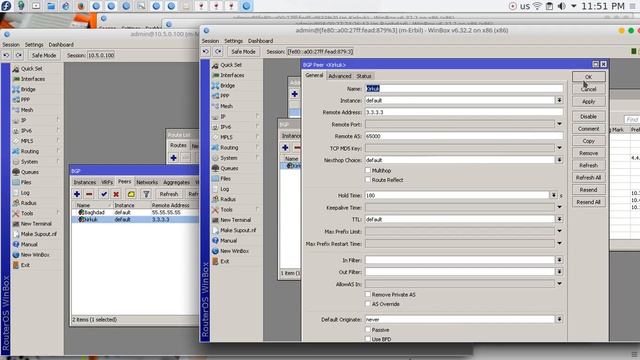Click Disable button in BGP Peer dialog
The image size is (640, 360).
point(588,116)
